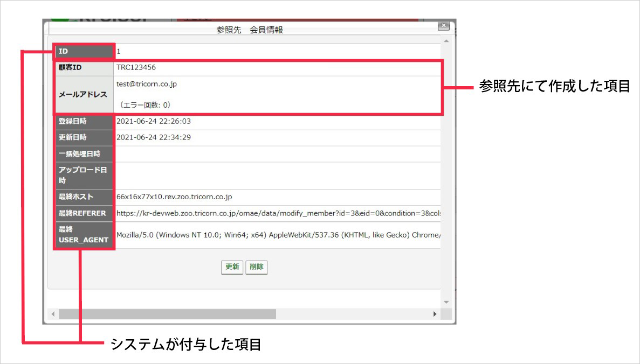
Task: Click the vertical scrollbar up arrow
Action: [x=446, y=41]
